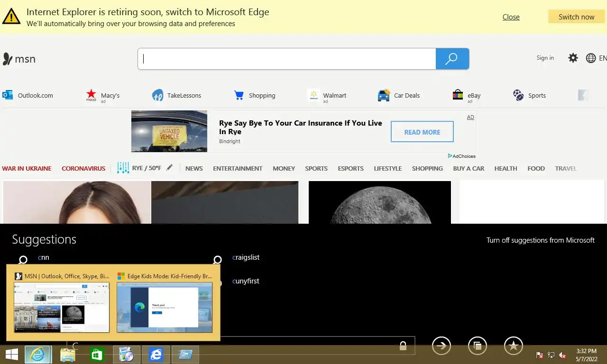Open the SHOPPING category
This screenshot has width=607, height=364.
[x=427, y=168]
